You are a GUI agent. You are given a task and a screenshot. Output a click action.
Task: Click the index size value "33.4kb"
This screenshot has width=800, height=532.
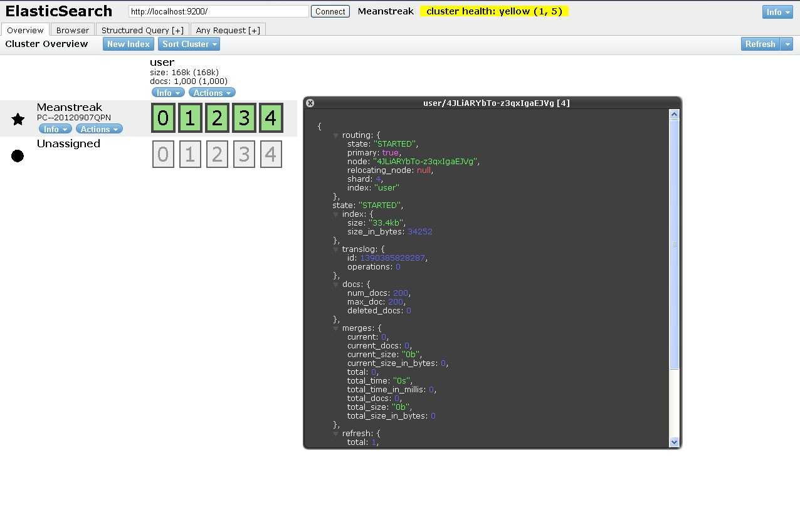386,223
